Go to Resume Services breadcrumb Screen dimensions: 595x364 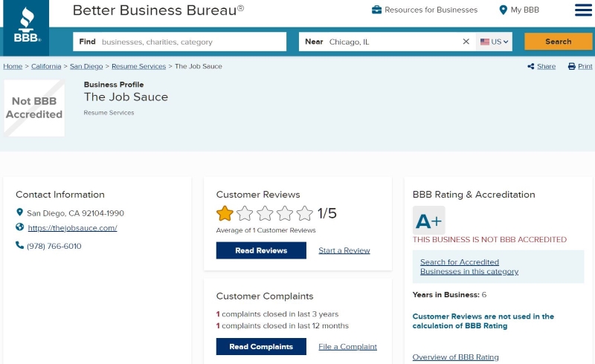point(138,66)
